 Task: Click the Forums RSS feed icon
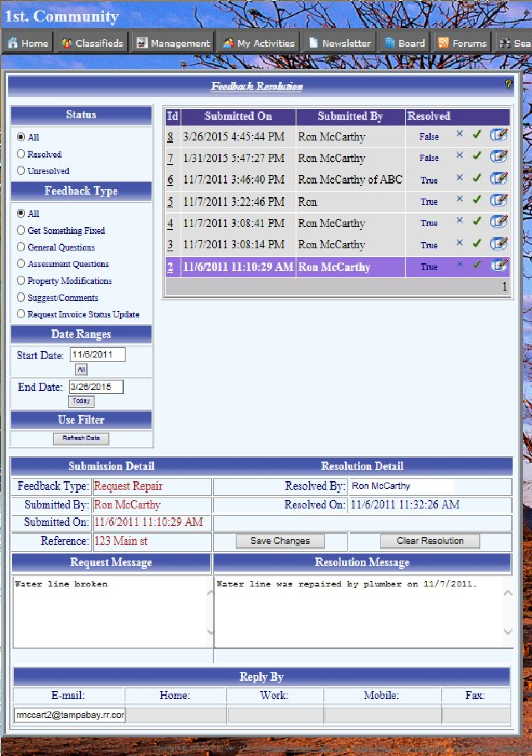click(x=443, y=42)
